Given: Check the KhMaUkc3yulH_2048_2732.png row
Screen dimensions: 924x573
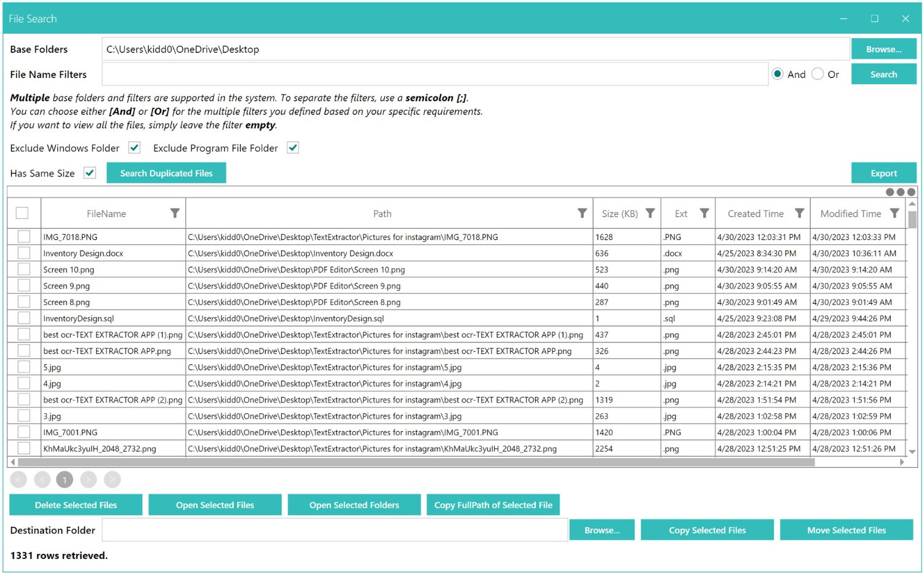Looking at the screenshot, I should [24, 448].
